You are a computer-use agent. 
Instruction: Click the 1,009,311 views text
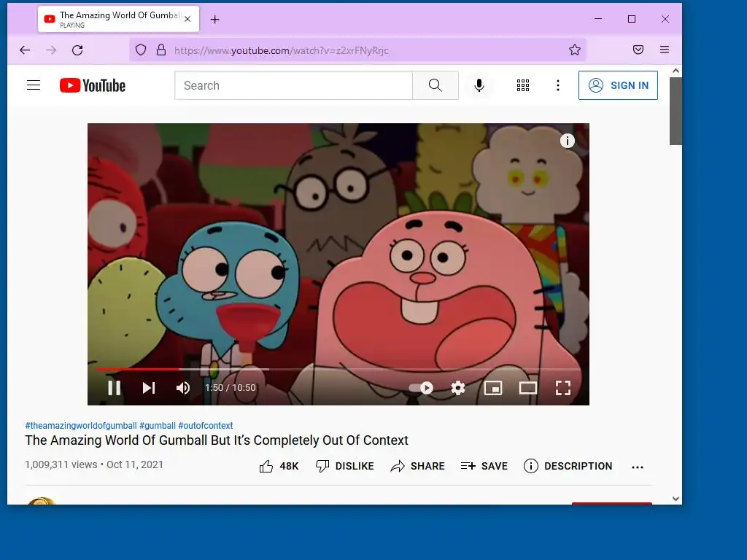tap(61, 464)
